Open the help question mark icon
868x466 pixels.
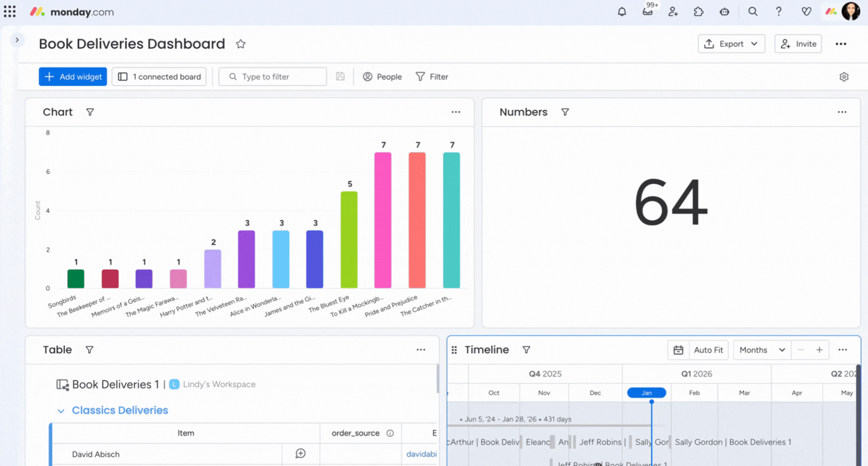[778, 11]
